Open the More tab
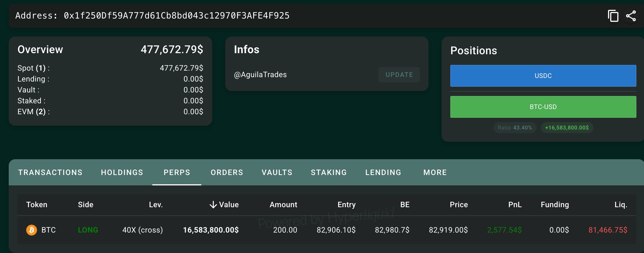Image resolution: width=644 pixels, height=253 pixels. [435, 172]
